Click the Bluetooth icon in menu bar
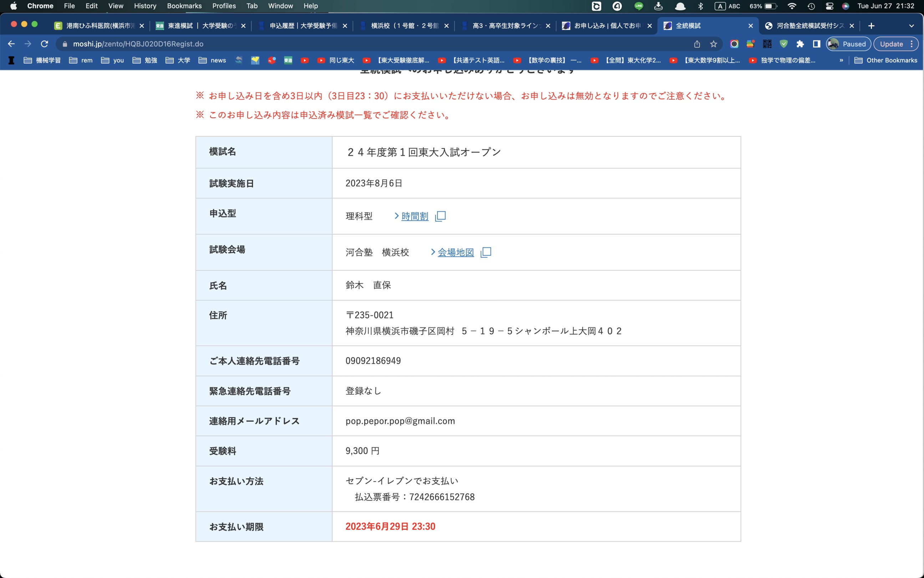This screenshot has width=924, height=578. click(x=700, y=6)
